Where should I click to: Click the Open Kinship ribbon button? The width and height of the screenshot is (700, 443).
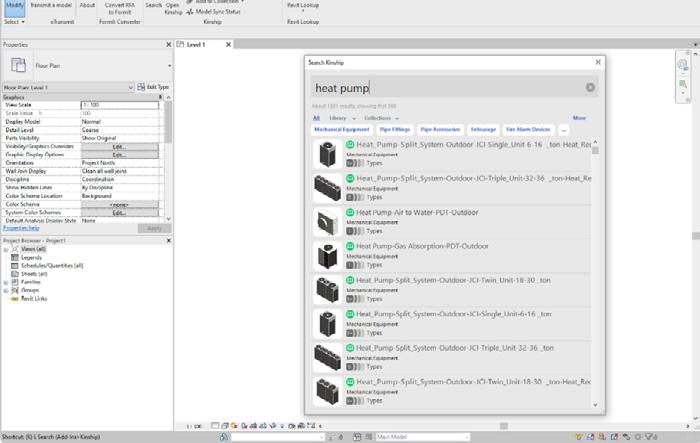pos(173,8)
